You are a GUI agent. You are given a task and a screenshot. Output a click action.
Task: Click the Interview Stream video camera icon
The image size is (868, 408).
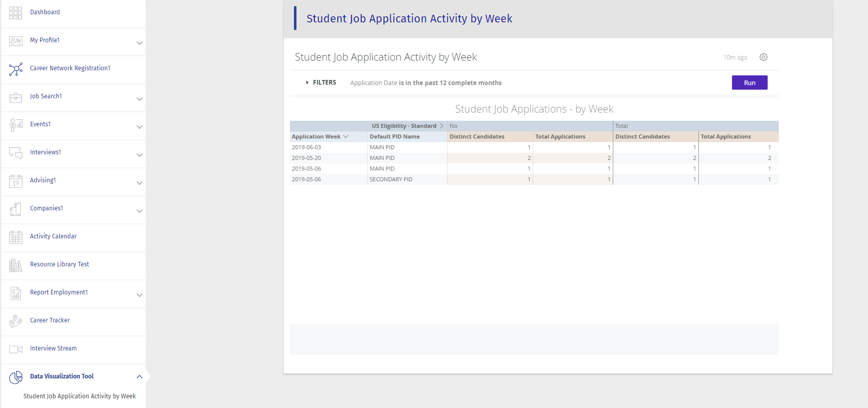pyautogui.click(x=16, y=349)
